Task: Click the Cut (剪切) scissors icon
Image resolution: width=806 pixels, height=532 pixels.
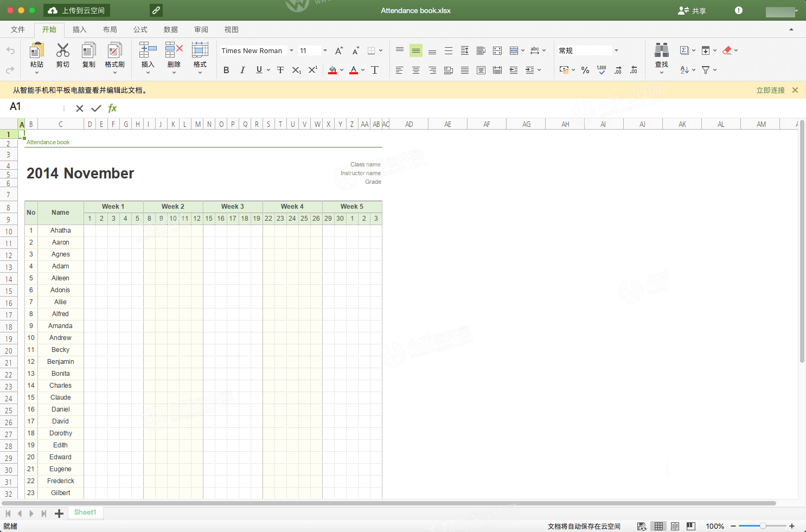Action: click(63, 51)
